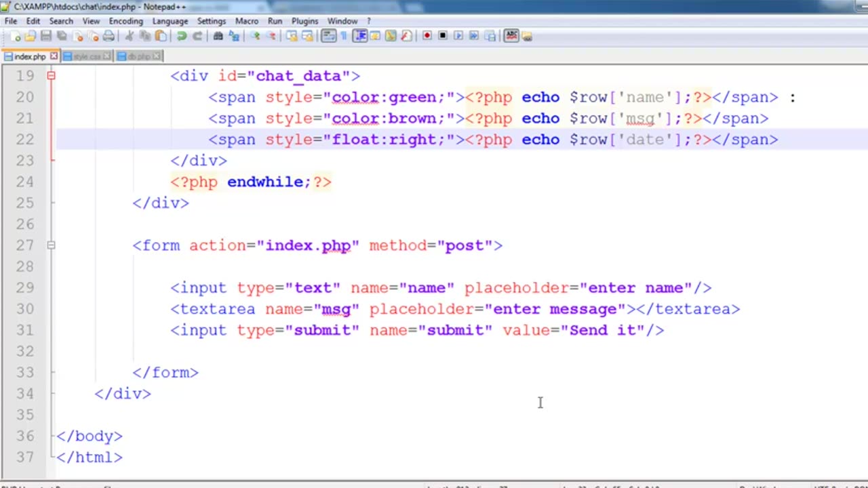The image size is (868, 488).
Task: Click 'enter message' placeholder text
Action: (x=555, y=309)
